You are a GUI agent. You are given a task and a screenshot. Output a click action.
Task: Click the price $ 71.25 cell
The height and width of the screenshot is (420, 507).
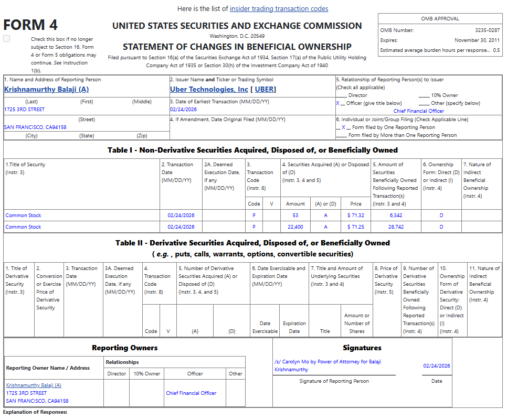click(356, 227)
